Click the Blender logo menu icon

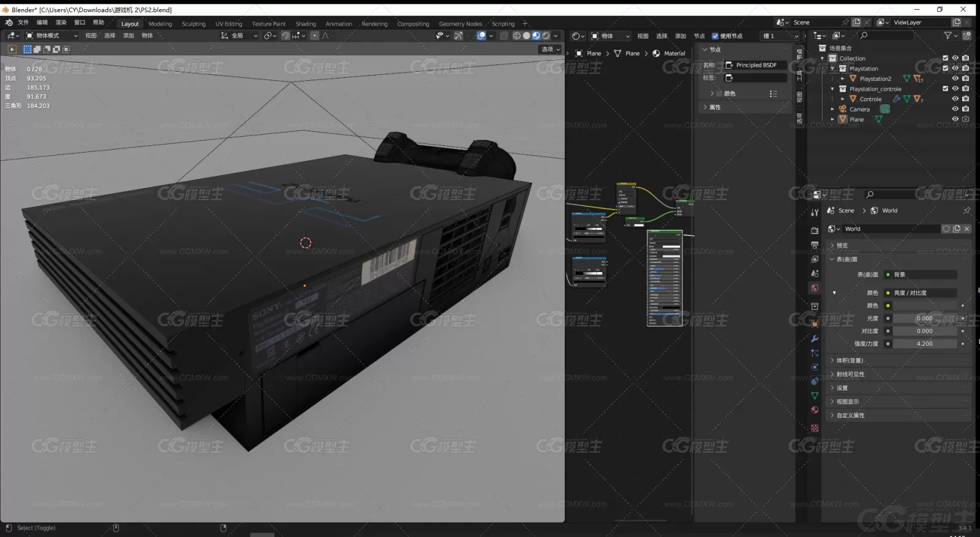pyautogui.click(x=9, y=23)
